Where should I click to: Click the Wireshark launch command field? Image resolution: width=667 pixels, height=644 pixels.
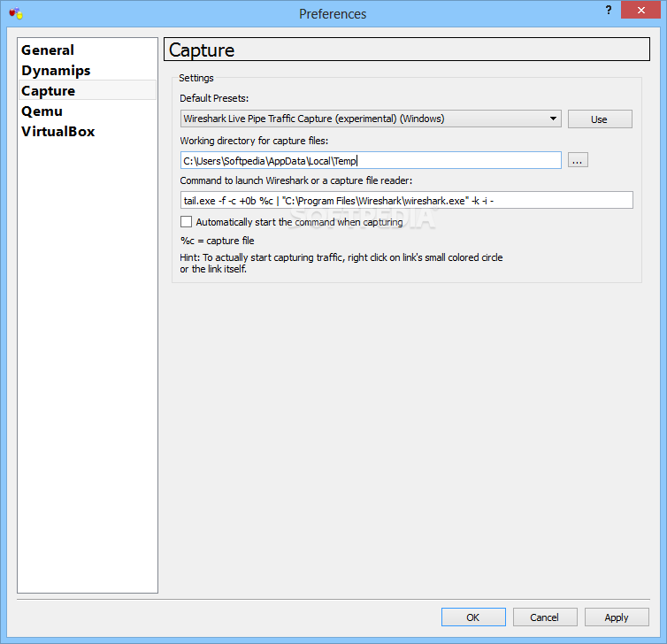[406, 200]
